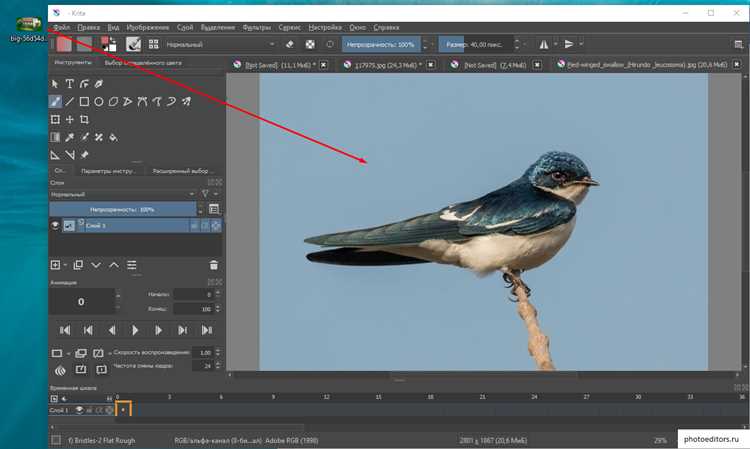The image size is (750, 449).
Task: Expand add frame dropdown arrow in Animation docker
Action: 68,353
